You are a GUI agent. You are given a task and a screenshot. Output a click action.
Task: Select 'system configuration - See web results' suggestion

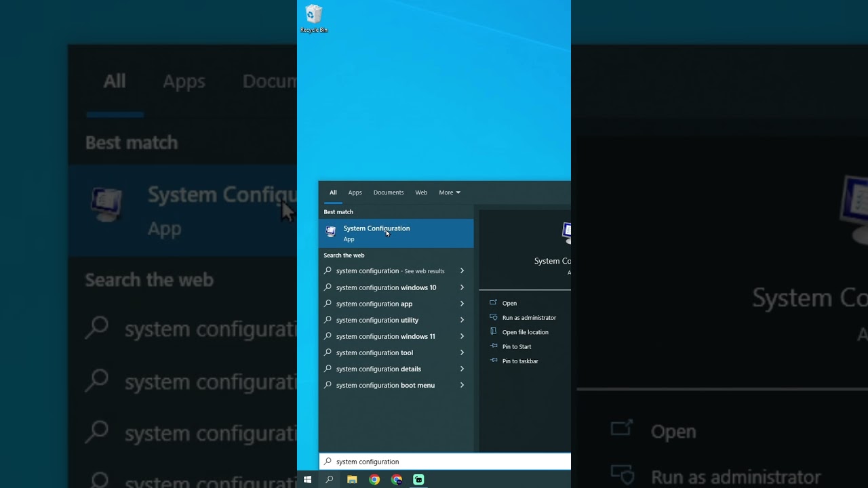(x=396, y=271)
